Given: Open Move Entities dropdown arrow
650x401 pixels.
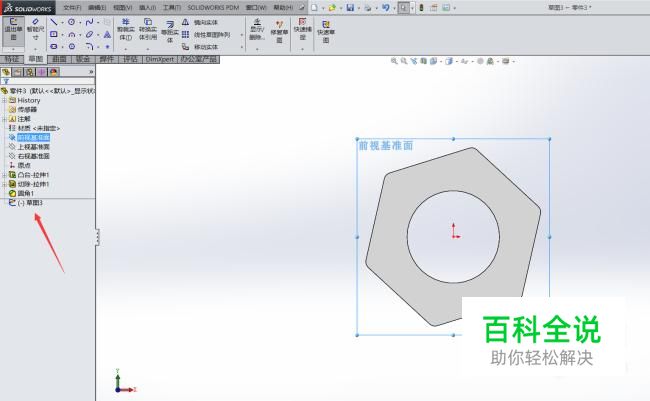Looking at the screenshot, I should 242,47.
